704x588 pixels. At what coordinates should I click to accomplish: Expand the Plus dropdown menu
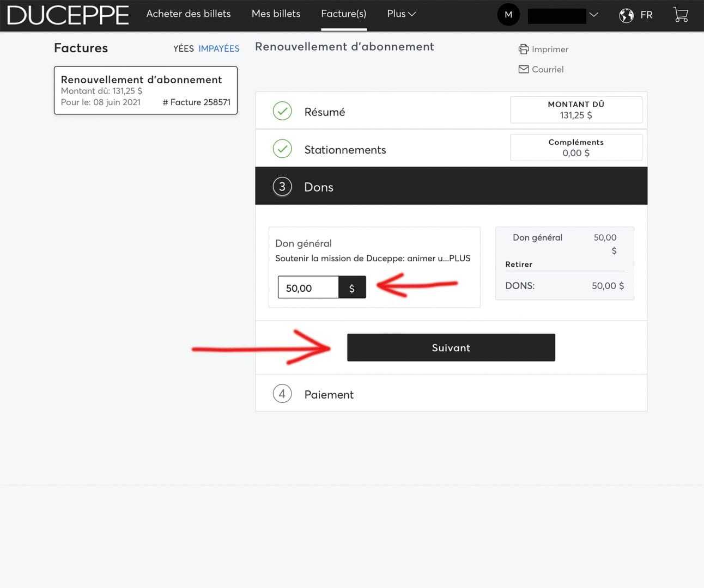[401, 14]
